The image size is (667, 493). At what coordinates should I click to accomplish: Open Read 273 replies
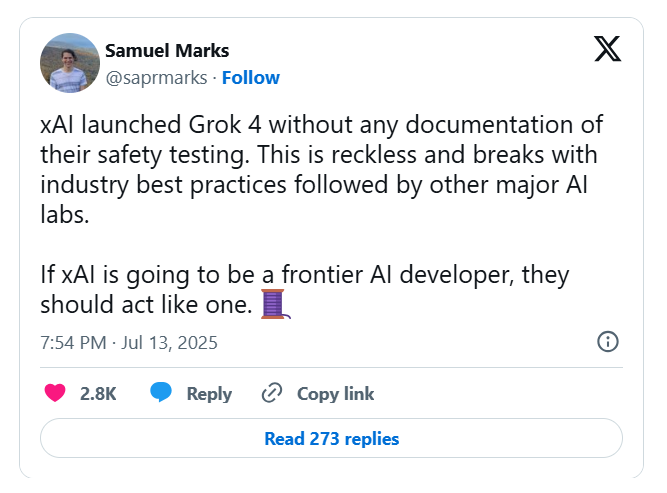pos(331,438)
